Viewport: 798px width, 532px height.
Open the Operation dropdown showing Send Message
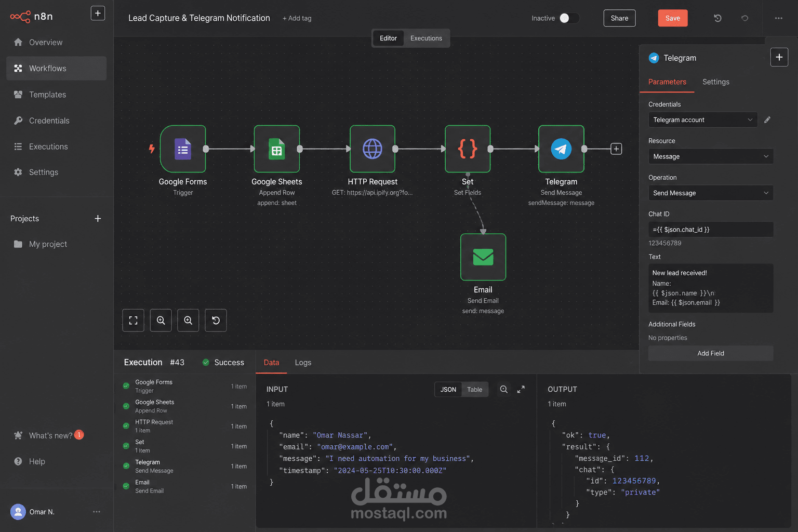coord(711,193)
